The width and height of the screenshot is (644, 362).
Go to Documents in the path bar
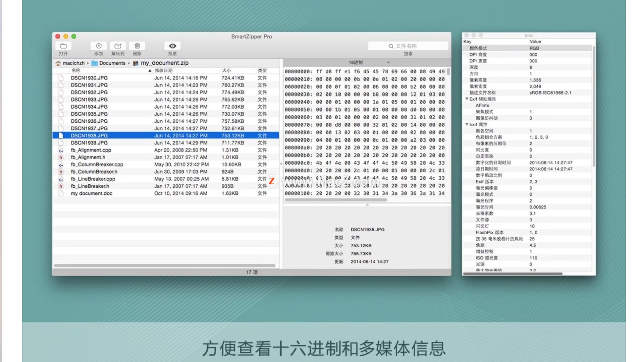(112, 63)
